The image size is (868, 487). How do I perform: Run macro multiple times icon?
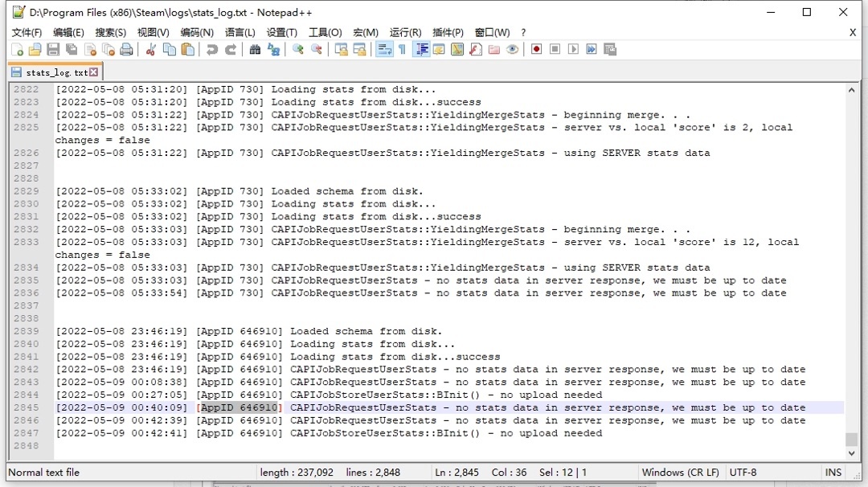click(592, 50)
